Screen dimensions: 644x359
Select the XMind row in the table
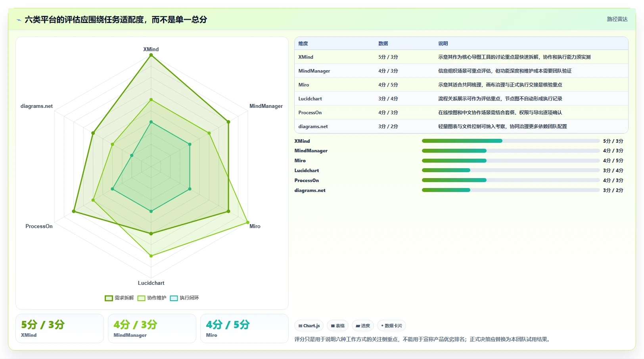click(x=461, y=57)
